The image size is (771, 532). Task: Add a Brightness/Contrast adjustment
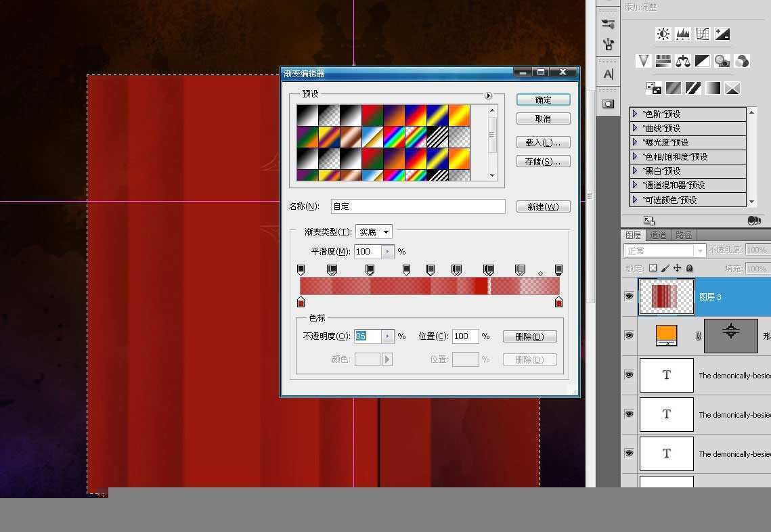(663, 34)
